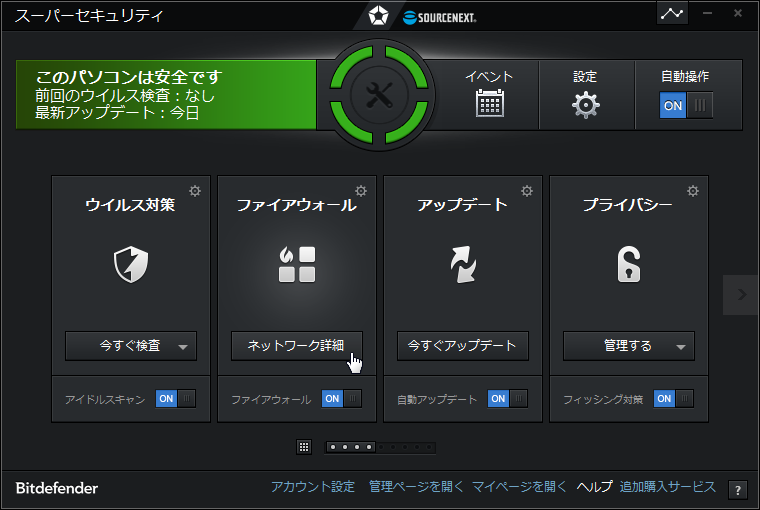Image resolution: width=760 pixels, height=510 pixels.
Task: Expand the 管理する dropdown arrow
Action: (x=680, y=347)
